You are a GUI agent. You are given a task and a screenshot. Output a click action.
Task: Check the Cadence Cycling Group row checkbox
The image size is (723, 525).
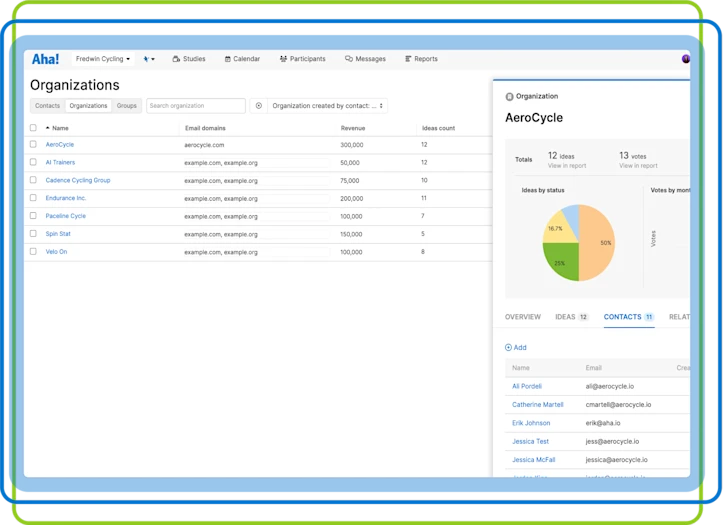[33, 180]
